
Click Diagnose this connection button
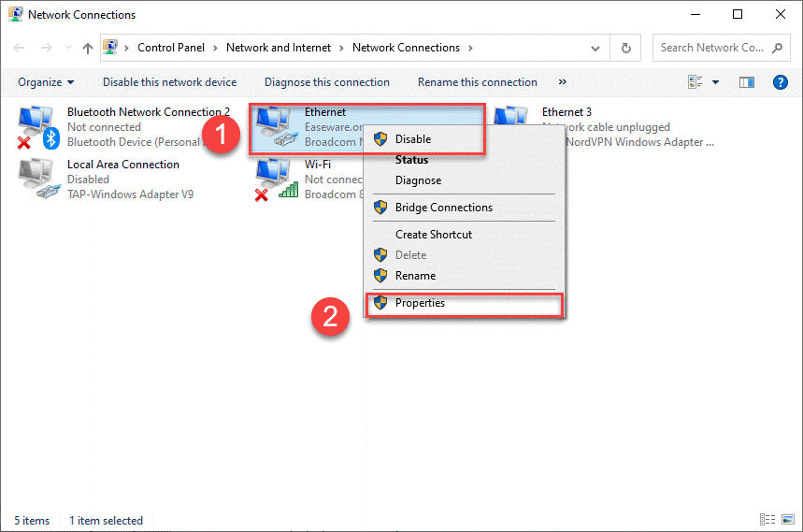tap(326, 82)
